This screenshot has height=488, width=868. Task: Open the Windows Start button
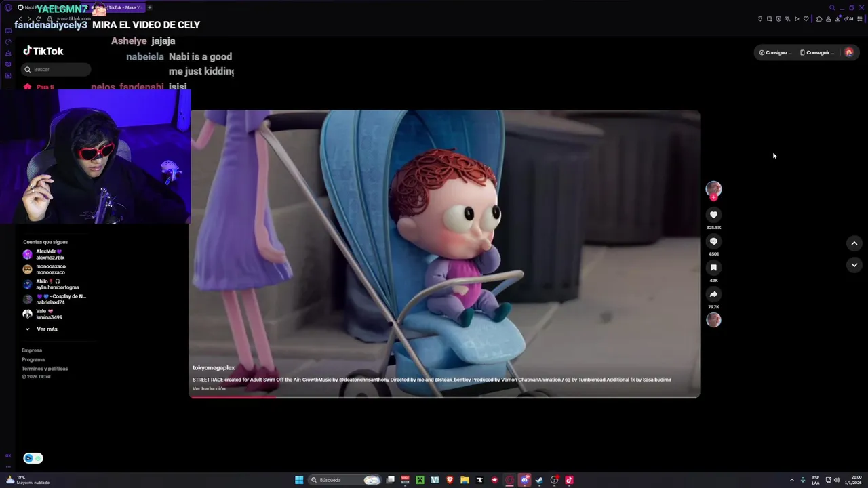pos(299,480)
